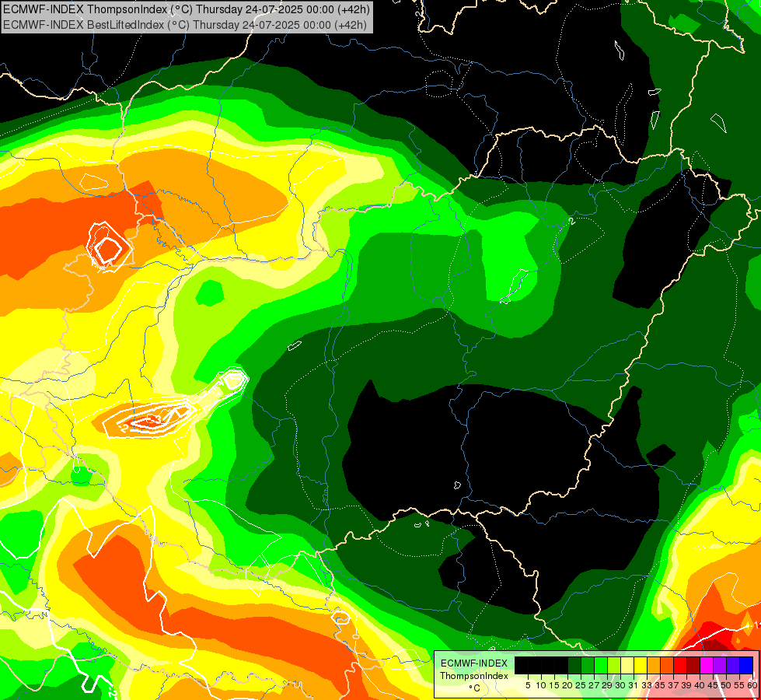The width and height of the screenshot is (761, 700).
Task: Click the dark red 39-40 legend swatch
Action: 693,665
